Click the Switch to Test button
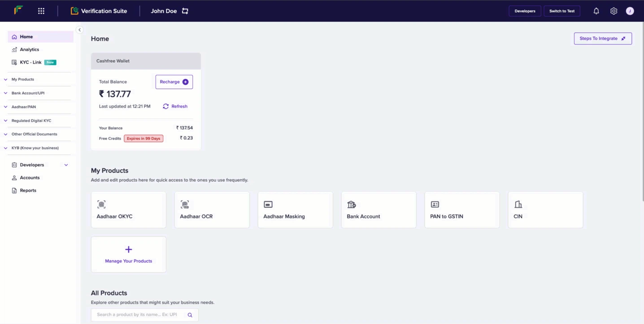Screen dimensions: 644x324 click(x=562, y=11)
